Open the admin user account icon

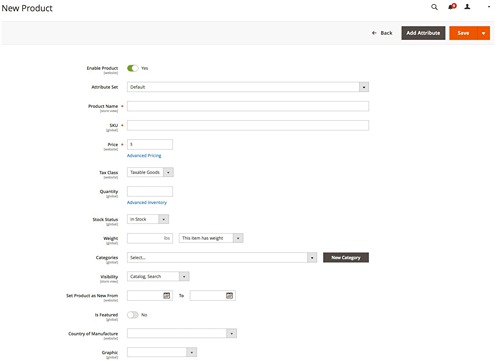click(467, 7)
